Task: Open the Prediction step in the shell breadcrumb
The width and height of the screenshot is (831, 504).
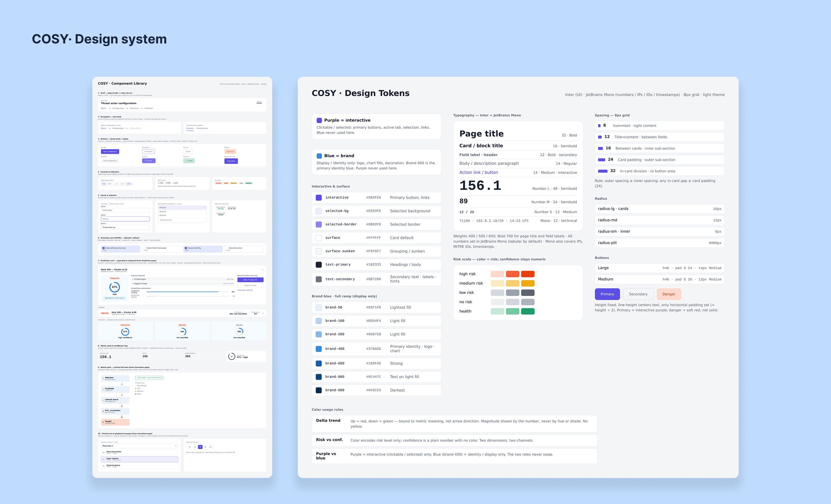Action: coord(149,109)
